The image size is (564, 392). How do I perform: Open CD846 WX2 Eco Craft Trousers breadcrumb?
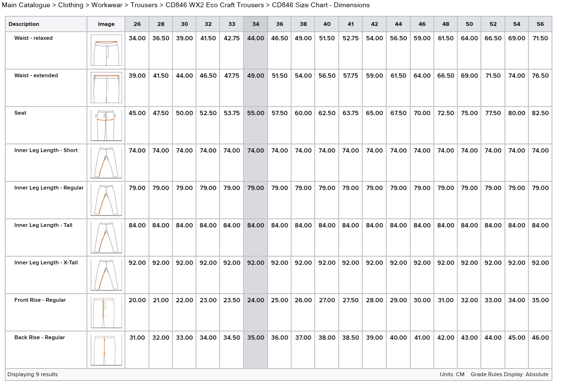(x=215, y=5)
